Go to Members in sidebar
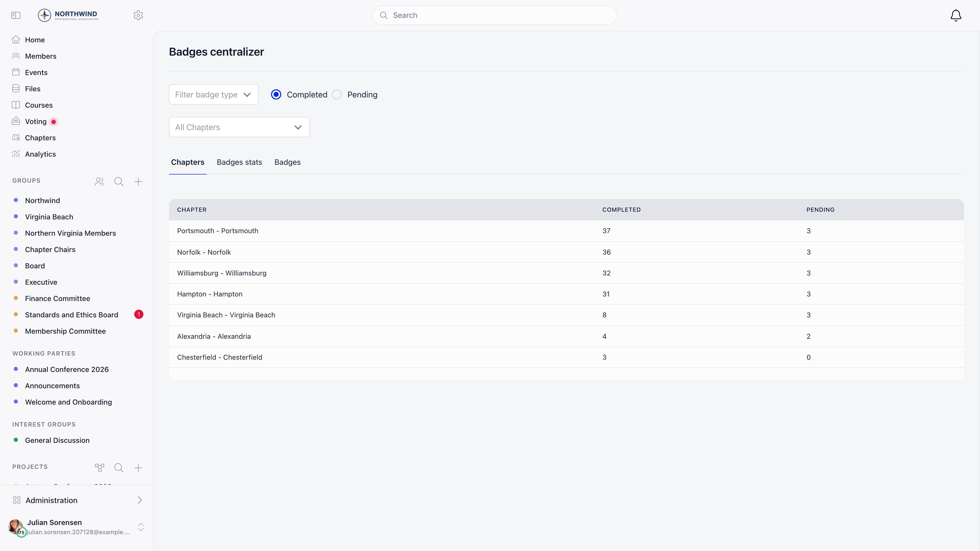 (41, 56)
